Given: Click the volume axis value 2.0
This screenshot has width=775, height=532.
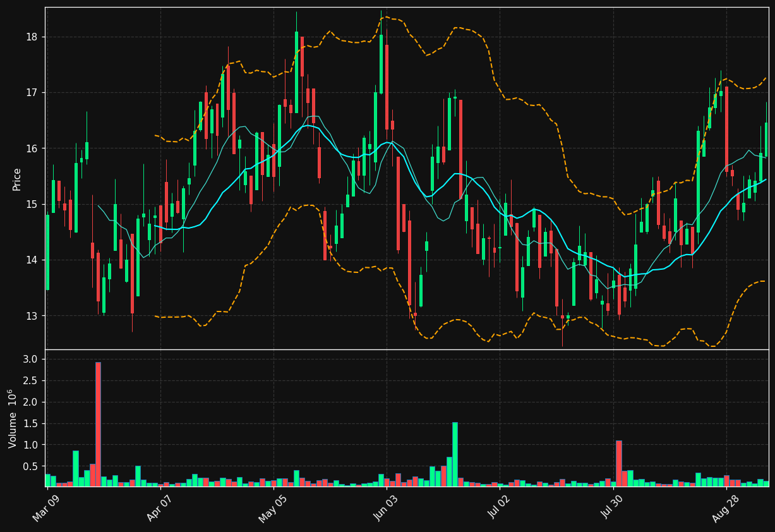Looking at the screenshot, I should tap(31, 402).
